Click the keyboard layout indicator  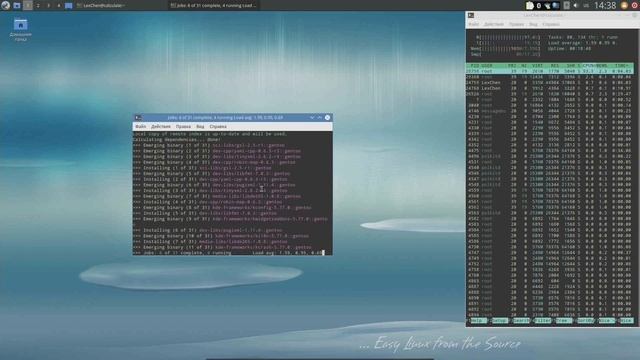[x=586, y=5]
